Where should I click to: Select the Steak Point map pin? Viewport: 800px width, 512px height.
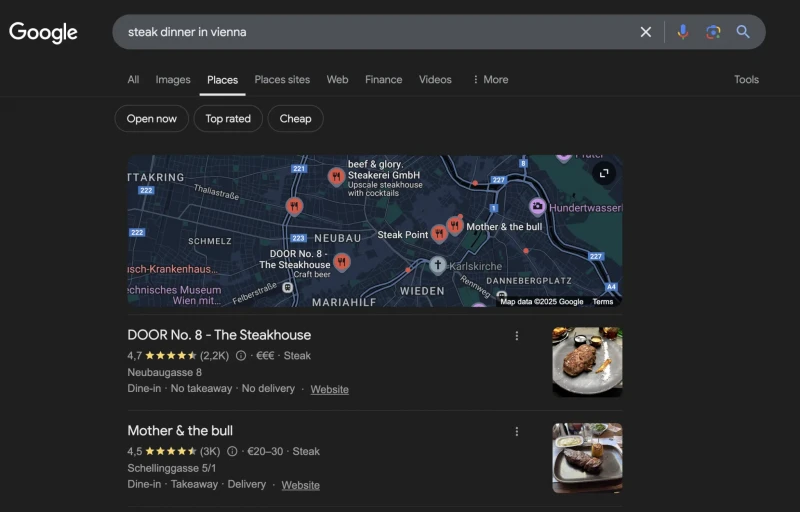click(x=439, y=234)
